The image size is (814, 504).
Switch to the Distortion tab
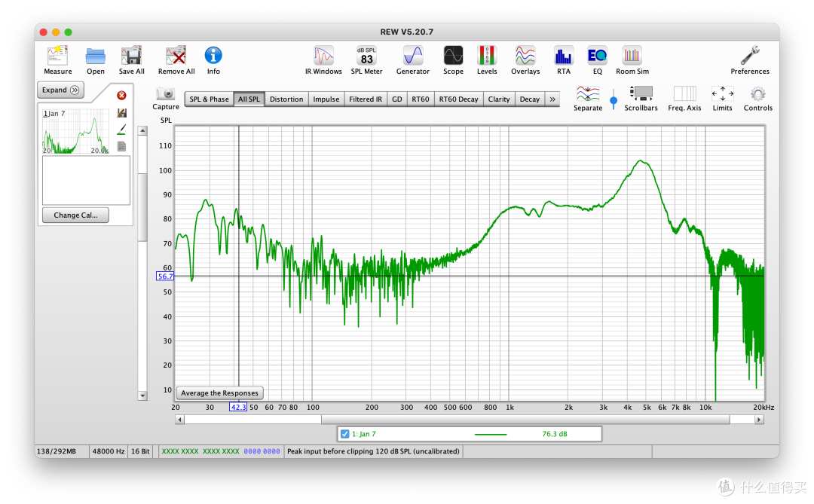pyautogui.click(x=286, y=99)
